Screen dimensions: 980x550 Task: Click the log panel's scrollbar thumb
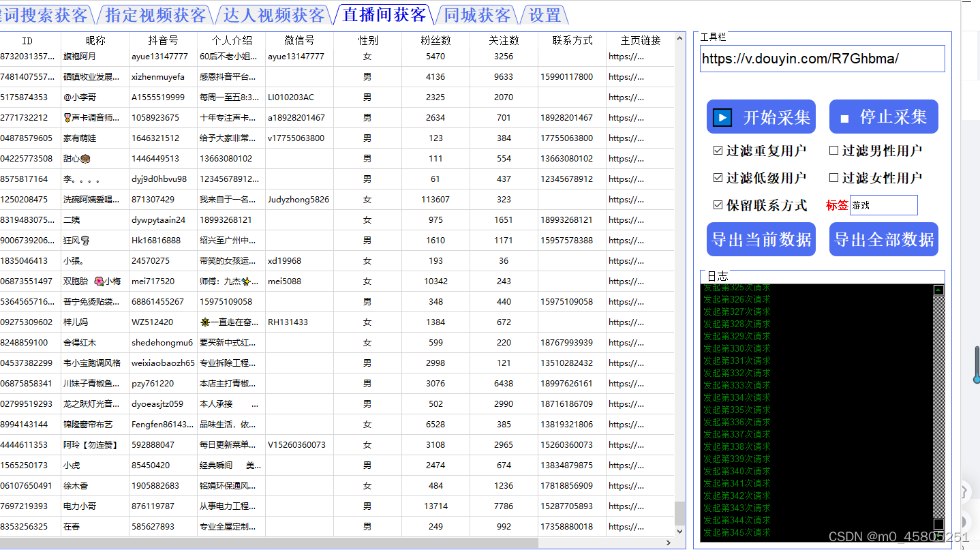(x=938, y=524)
